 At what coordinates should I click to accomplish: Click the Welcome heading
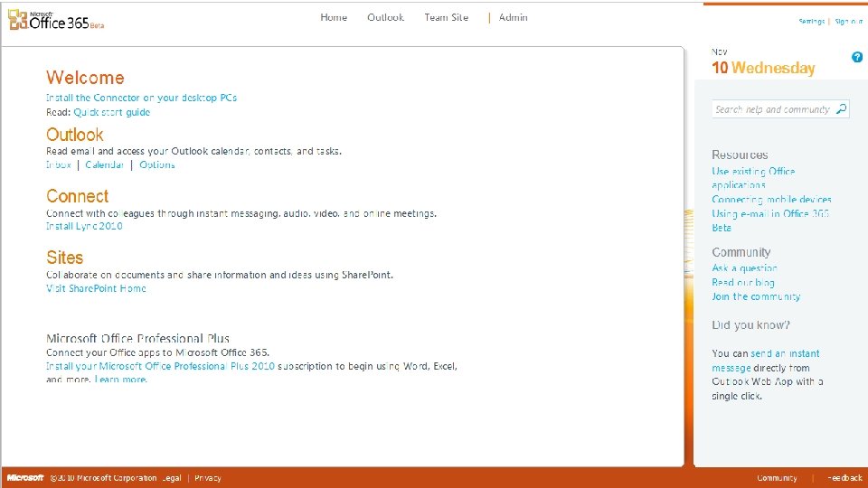click(85, 78)
